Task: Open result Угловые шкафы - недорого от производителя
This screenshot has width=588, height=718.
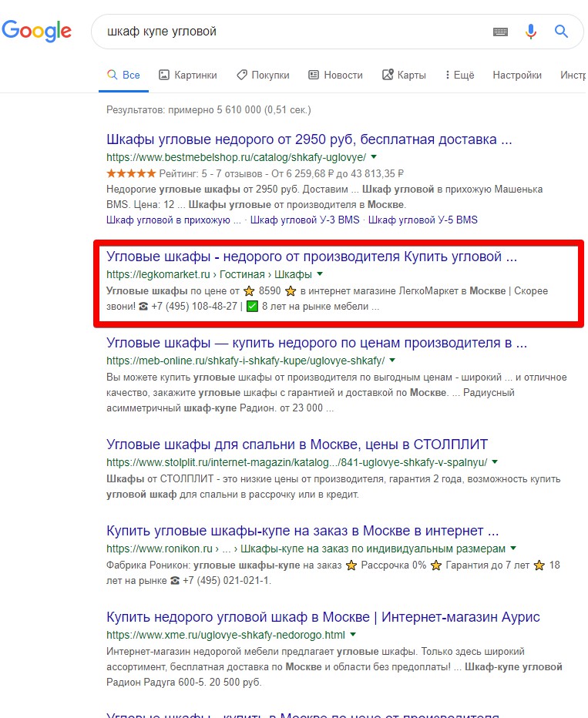Action: 311,257
